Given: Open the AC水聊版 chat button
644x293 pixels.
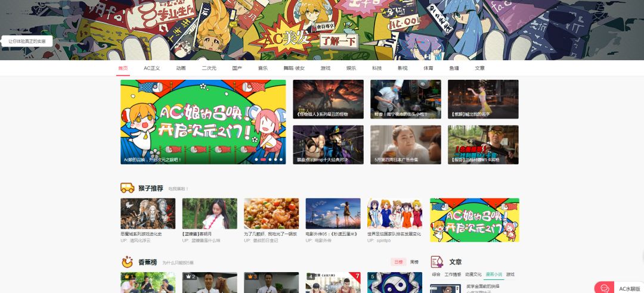Looking at the screenshot, I should tap(619, 288).
